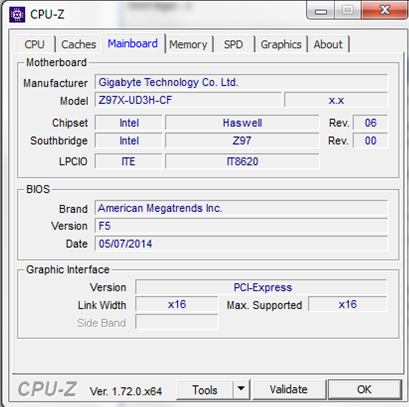The image size is (409, 407).
Task: Select the Chipset name Haswell
Action: point(242,123)
